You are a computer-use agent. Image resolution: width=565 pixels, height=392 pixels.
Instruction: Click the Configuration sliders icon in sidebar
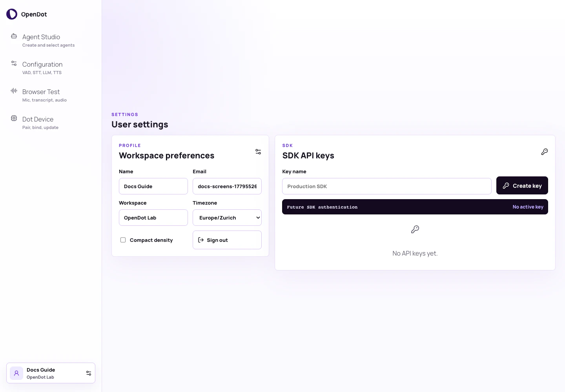14,63
